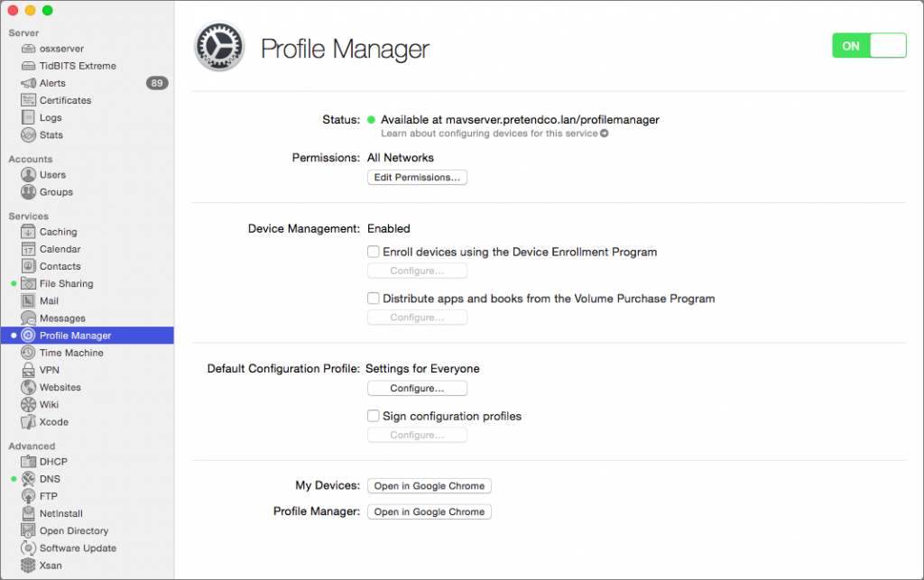The image size is (924, 580).
Task: Open the NetInstall icon
Action: click(28, 513)
